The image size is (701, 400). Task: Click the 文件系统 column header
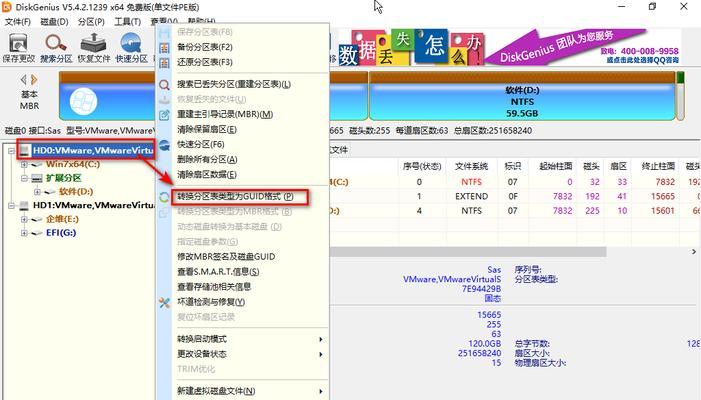471,167
